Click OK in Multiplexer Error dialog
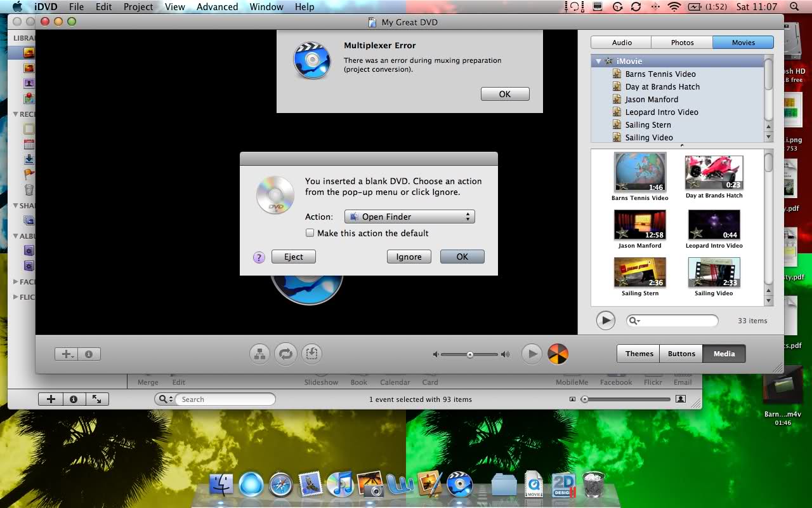Viewport: 812px width, 508px height. click(505, 94)
